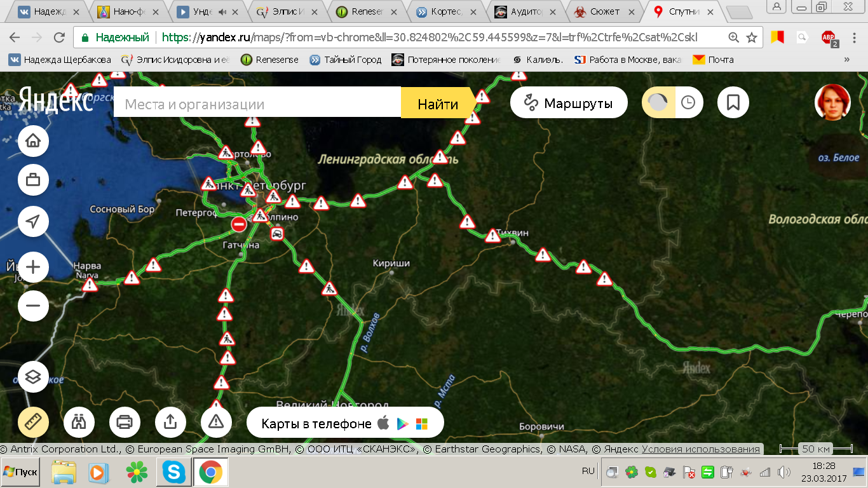Toggle the traffic current-state indicator
The width and height of the screenshot is (868, 488).
coord(658,102)
